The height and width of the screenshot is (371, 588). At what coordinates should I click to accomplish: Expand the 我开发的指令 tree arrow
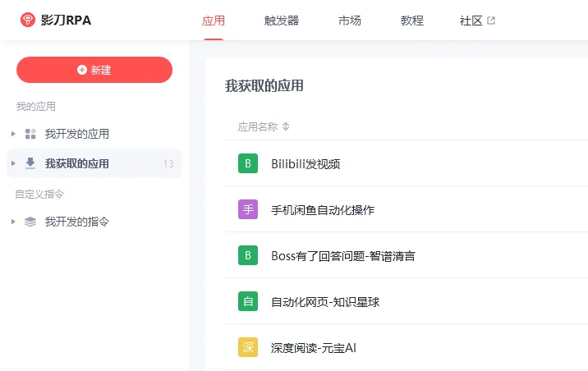(13, 222)
